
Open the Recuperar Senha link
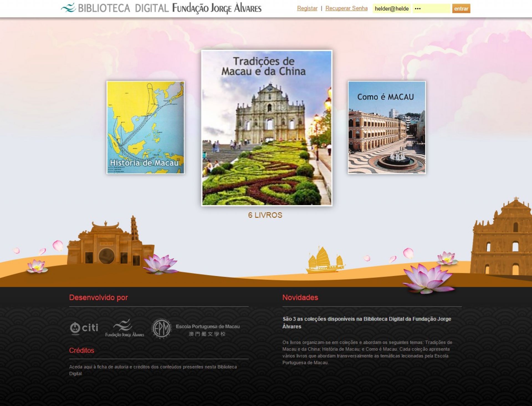346,8
